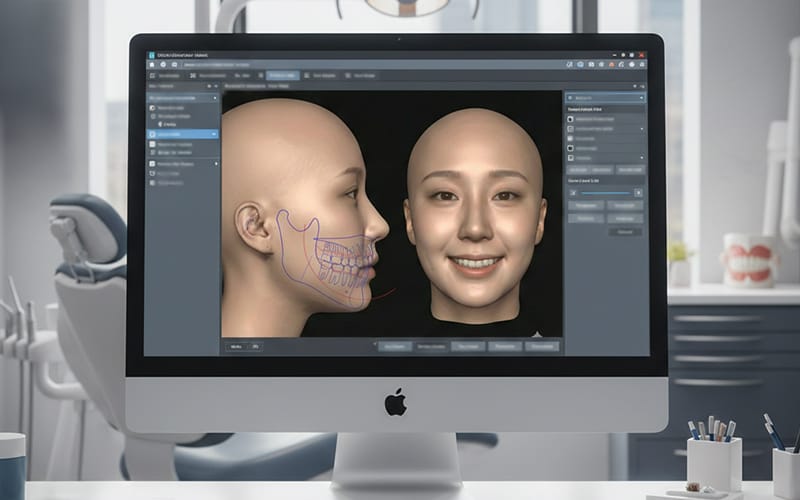Open the left sidebar's top dropdown header
Screen dimensions: 800x500
tap(183, 97)
